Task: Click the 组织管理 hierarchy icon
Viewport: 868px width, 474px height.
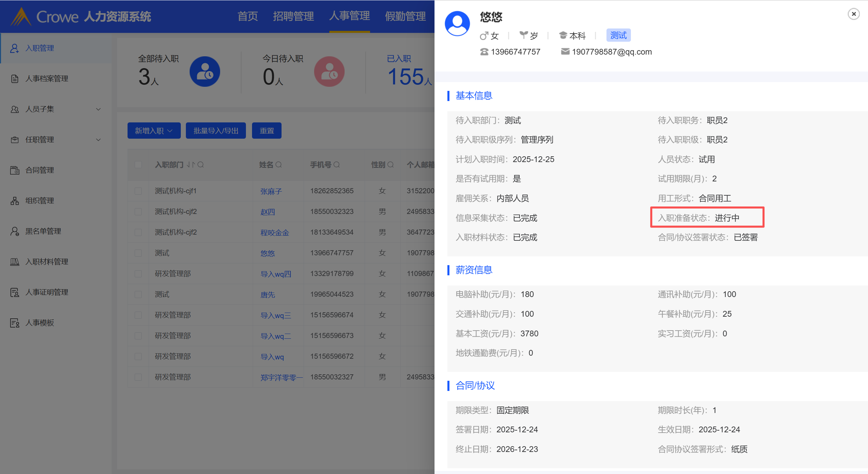Action: click(14, 201)
